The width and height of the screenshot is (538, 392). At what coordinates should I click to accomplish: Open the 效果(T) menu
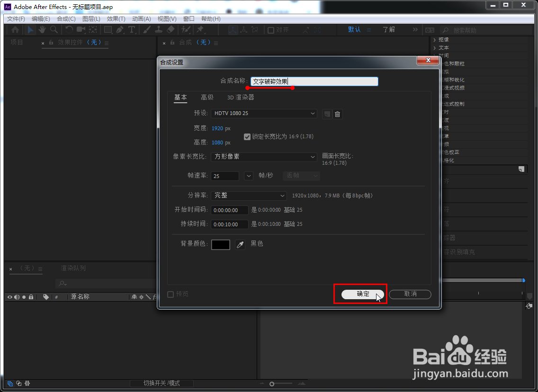point(116,18)
